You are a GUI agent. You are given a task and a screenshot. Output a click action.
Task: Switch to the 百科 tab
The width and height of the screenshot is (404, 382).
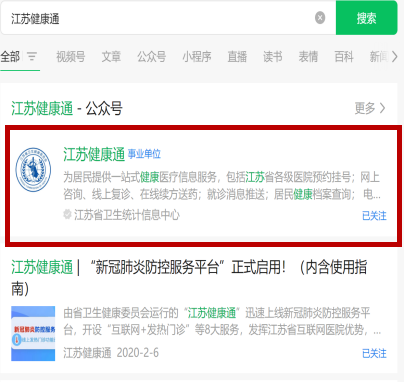coord(344,57)
